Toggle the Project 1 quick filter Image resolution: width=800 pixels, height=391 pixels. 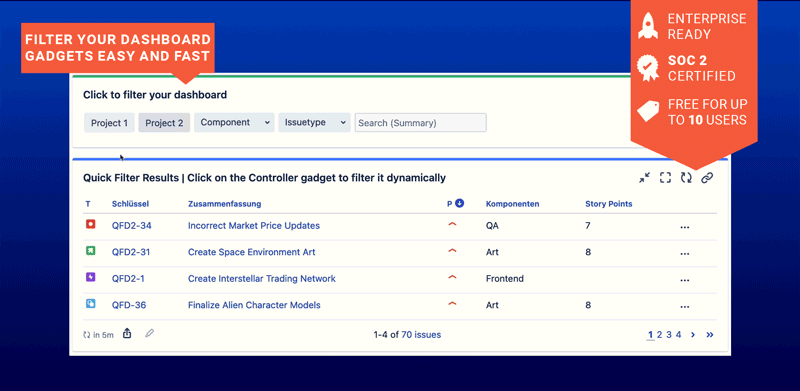click(x=109, y=123)
